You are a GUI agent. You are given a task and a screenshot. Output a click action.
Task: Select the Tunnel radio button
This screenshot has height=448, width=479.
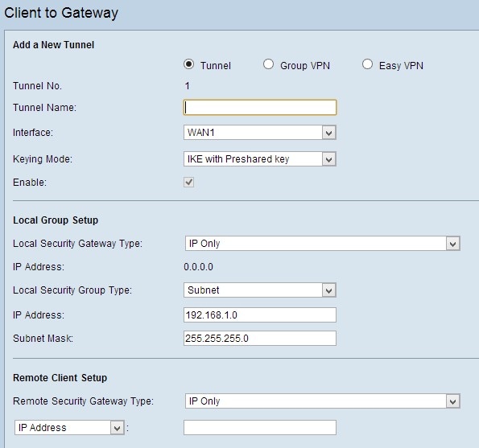tap(189, 64)
